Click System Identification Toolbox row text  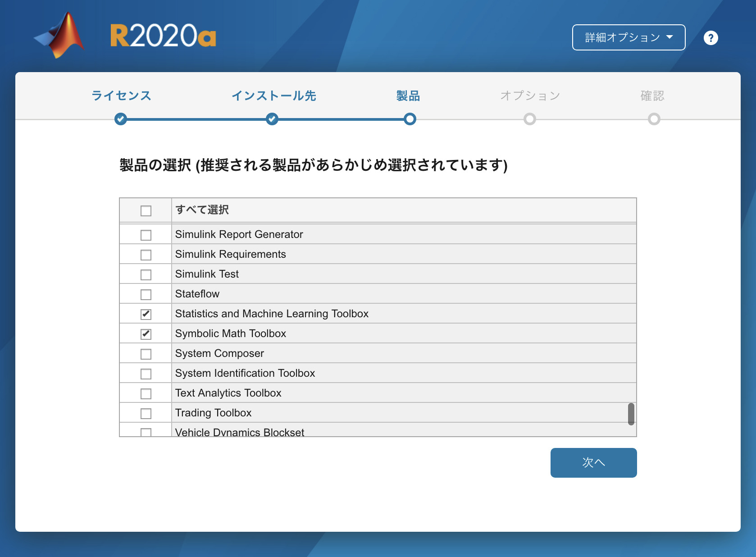pos(245,373)
